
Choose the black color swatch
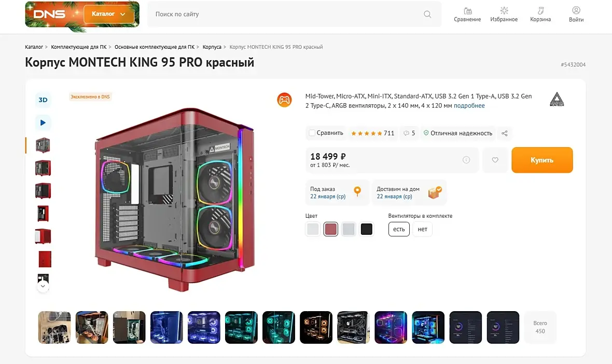[366, 229]
